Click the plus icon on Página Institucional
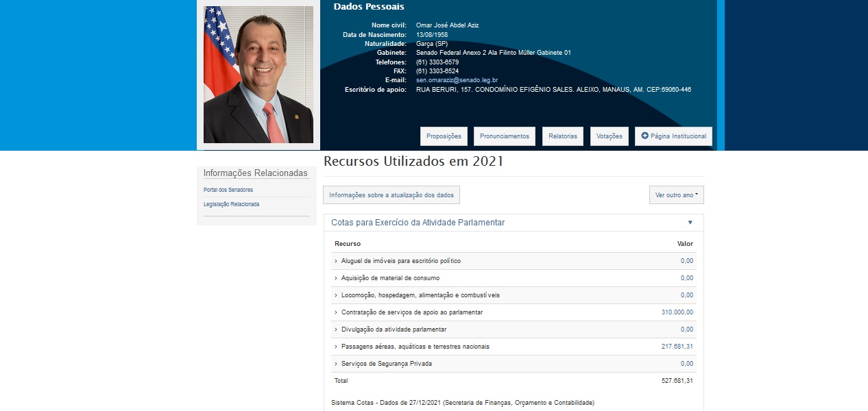The image size is (868, 411). (x=644, y=136)
